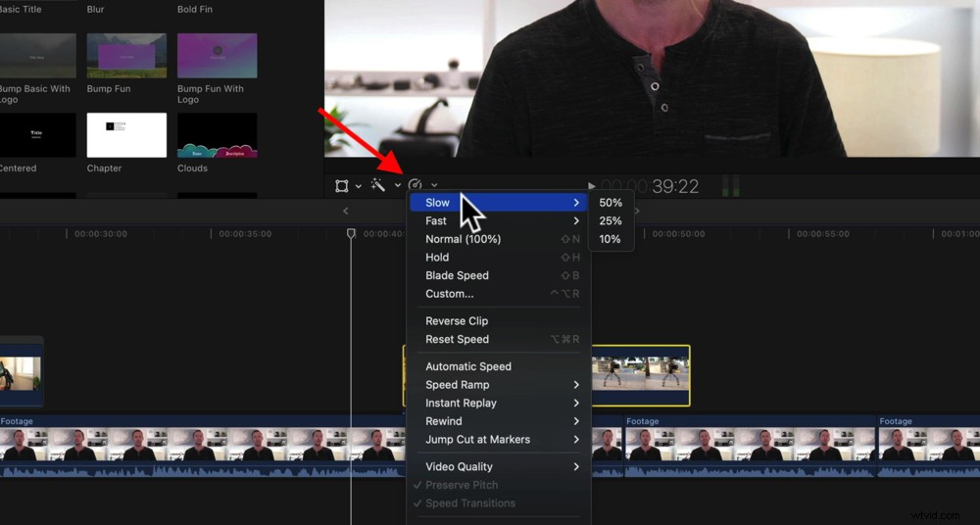Choose Hold from the Retime menu
The height and width of the screenshot is (525, 980).
click(x=498, y=257)
